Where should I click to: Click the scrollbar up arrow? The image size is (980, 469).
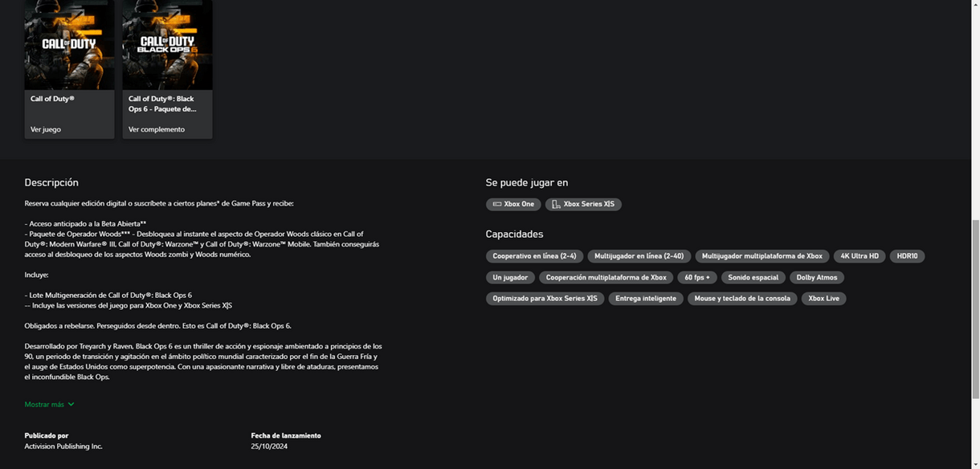(x=975, y=5)
